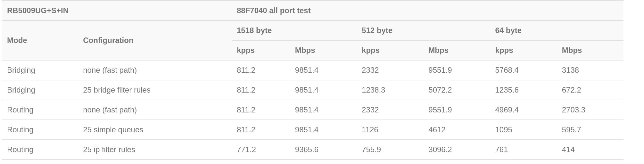
Task: Select the 25 ip filter rules cell
Action: pos(109,150)
